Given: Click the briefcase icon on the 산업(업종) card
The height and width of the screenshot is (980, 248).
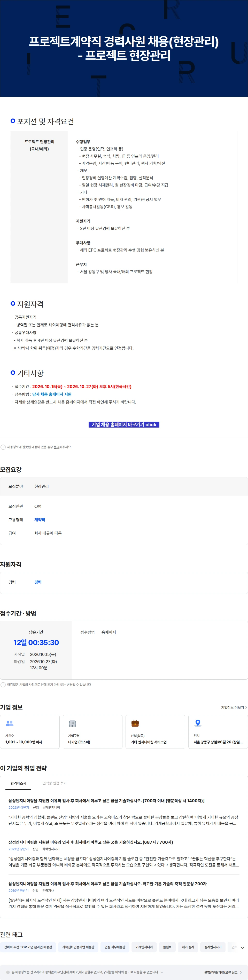Looking at the screenshot, I should pyautogui.click(x=135, y=723).
